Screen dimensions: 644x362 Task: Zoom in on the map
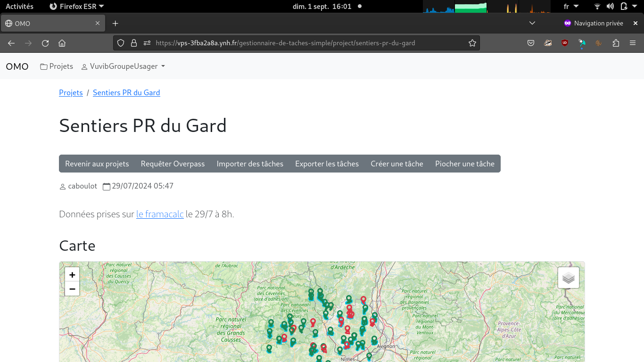pos(72,275)
